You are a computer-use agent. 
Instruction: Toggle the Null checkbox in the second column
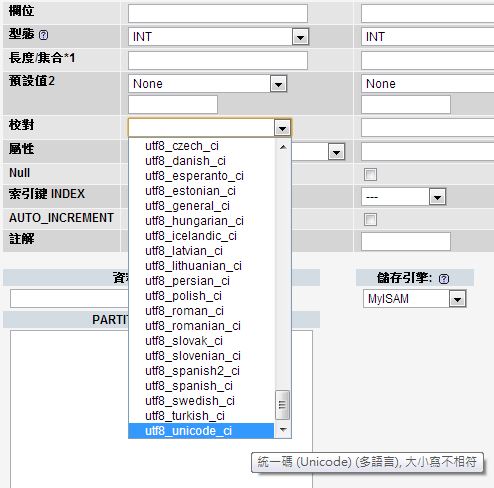point(370,174)
